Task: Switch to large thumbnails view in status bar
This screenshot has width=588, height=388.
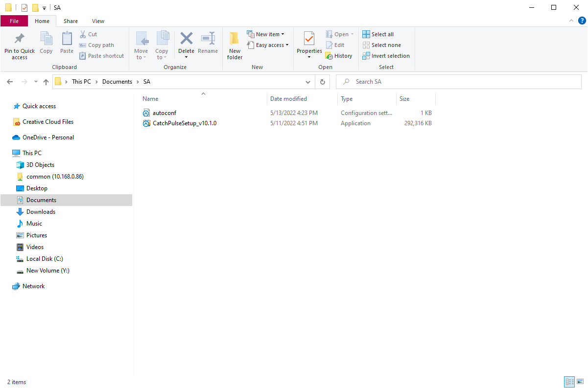Action: (x=581, y=382)
